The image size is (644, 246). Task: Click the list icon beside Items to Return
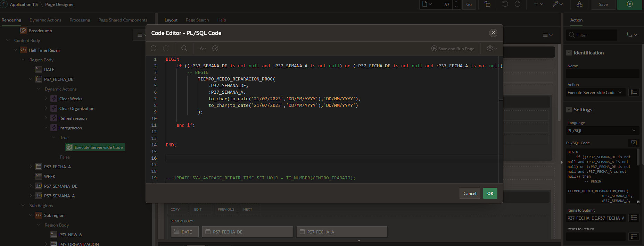[634, 237]
